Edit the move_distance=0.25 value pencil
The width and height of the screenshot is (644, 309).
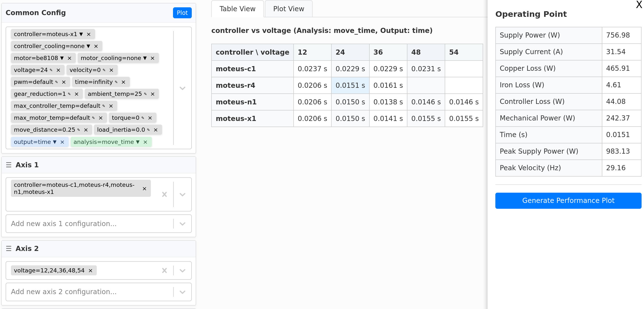coord(79,130)
